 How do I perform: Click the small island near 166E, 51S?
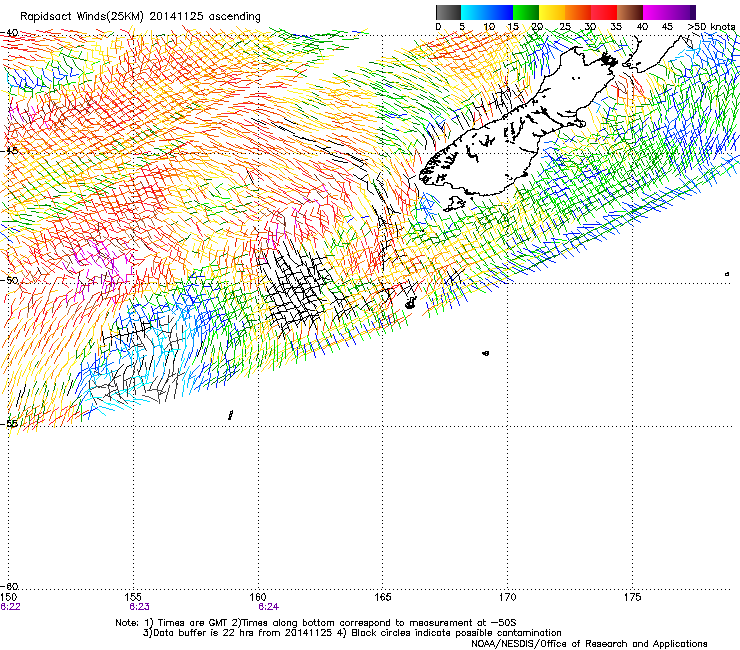(x=410, y=303)
